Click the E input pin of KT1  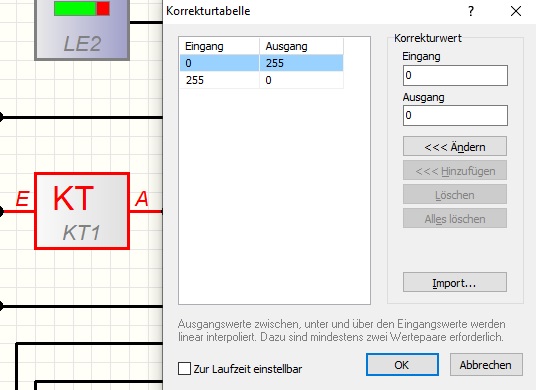click(22, 199)
